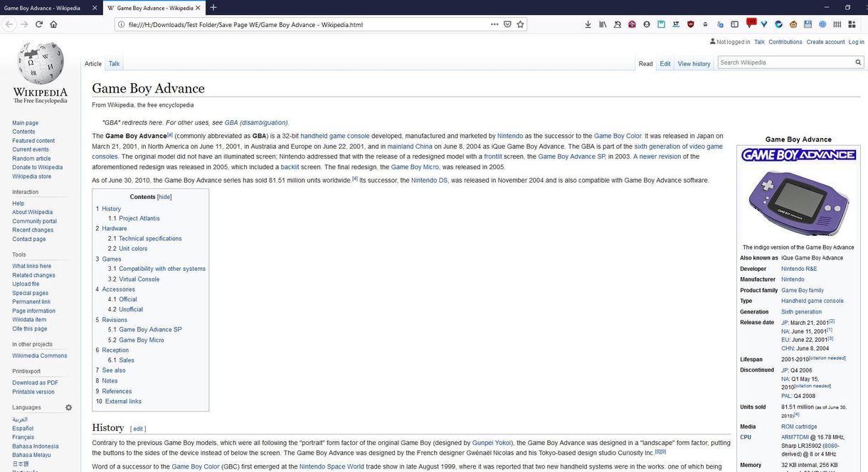This screenshot has width=868, height=472.
Task: Click the monkey face extension icon
Action: click(x=793, y=24)
